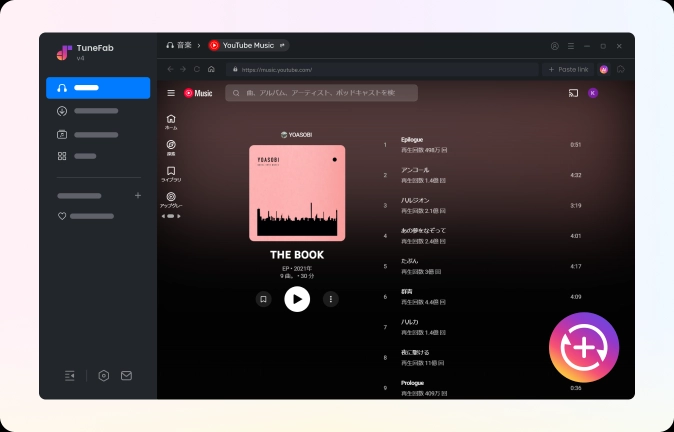Click the Paste link button

coord(568,69)
